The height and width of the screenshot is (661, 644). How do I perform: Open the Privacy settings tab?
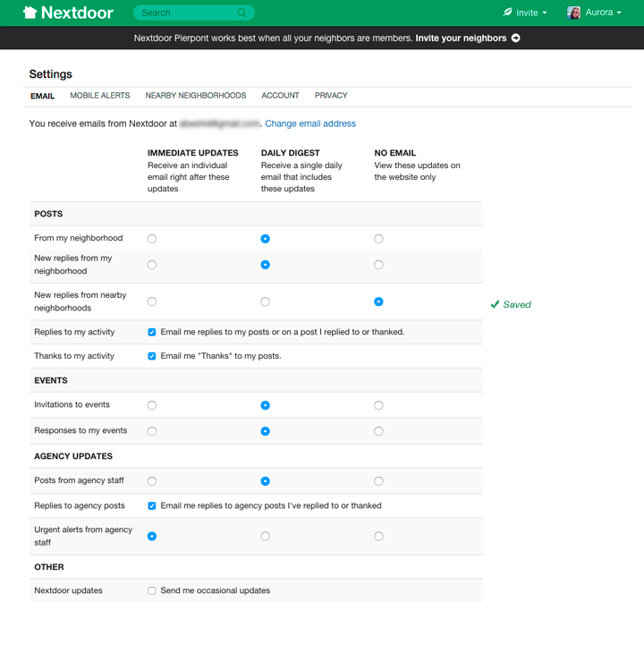tap(331, 96)
